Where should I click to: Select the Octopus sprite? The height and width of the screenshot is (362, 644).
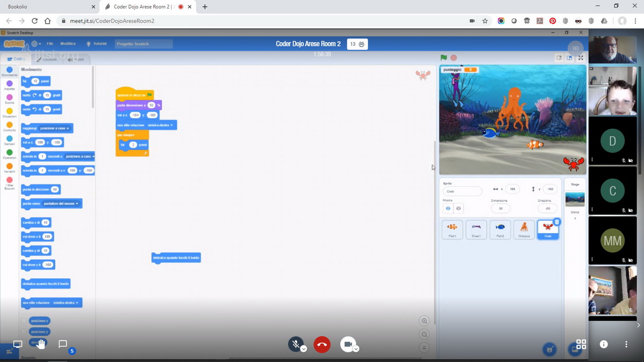[524, 230]
